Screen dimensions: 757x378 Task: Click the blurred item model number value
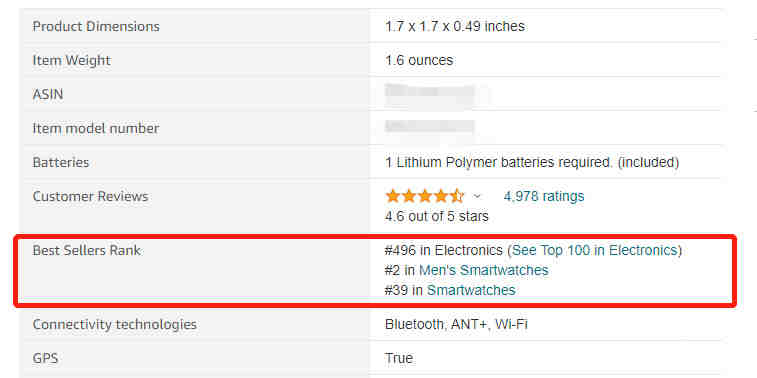430,126
